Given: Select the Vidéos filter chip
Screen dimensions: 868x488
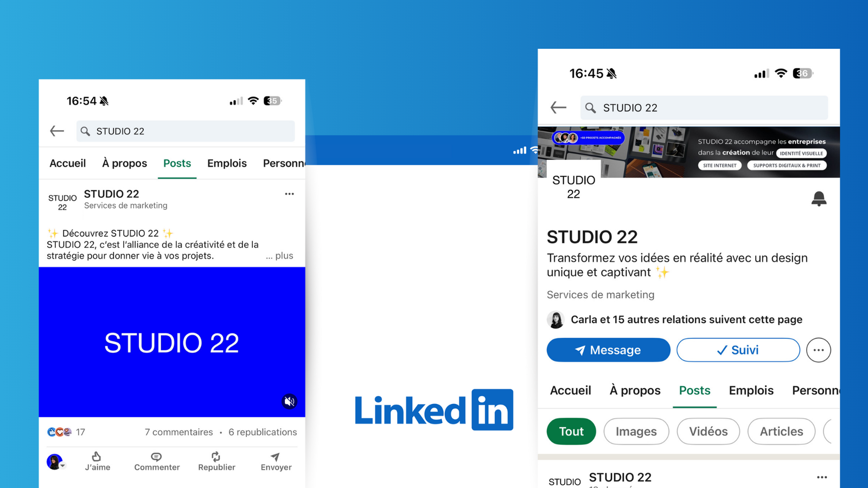Looking at the screenshot, I should [x=709, y=431].
